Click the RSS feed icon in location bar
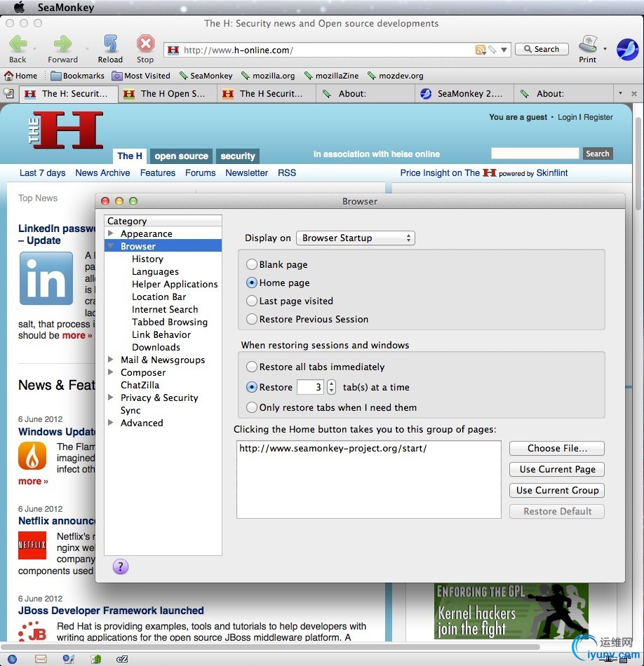The image size is (644, 666). point(481,50)
